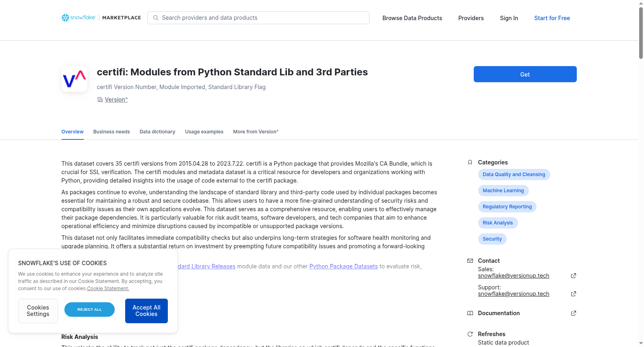Click the 'Static data product' text
This screenshot has height=347, width=644.
click(x=504, y=343)
